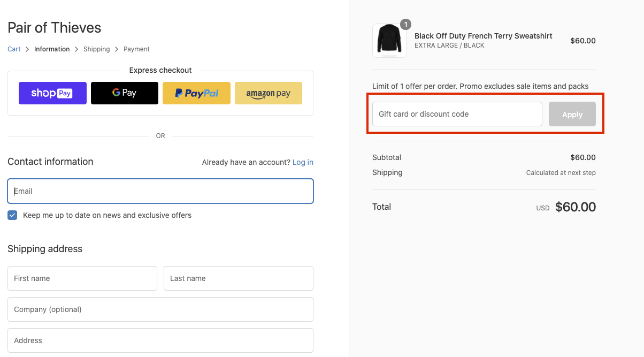Image resolution: width=644 pixels, height=357 pixels.
Task: Click the Gift card or discount code field
Action: tap(457, 114)
